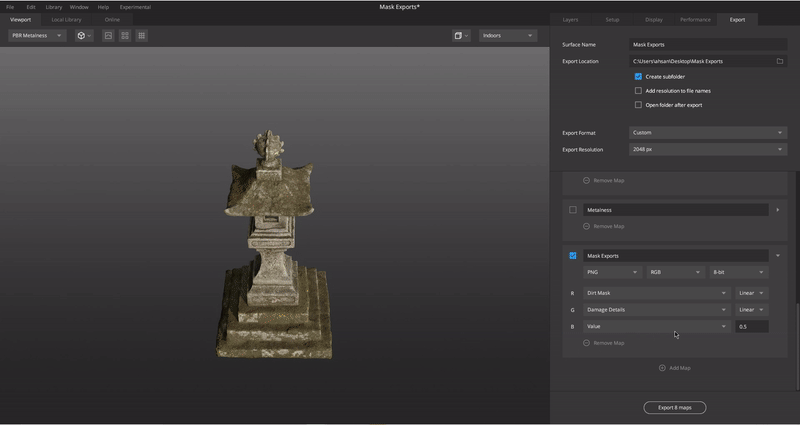
Task: Enable Add resolution to file names
Action: (638, 91)
